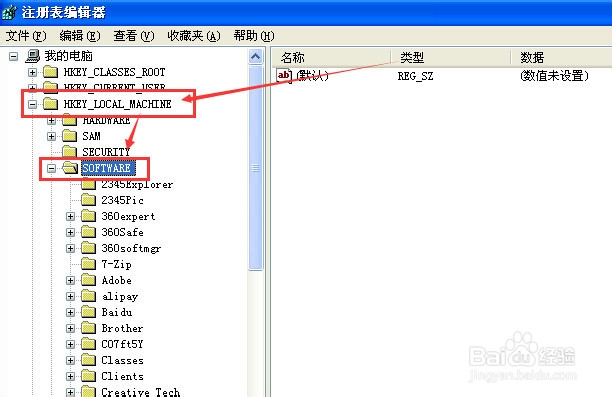Expand the CO7ft5Y key

(x=71, y=344)
